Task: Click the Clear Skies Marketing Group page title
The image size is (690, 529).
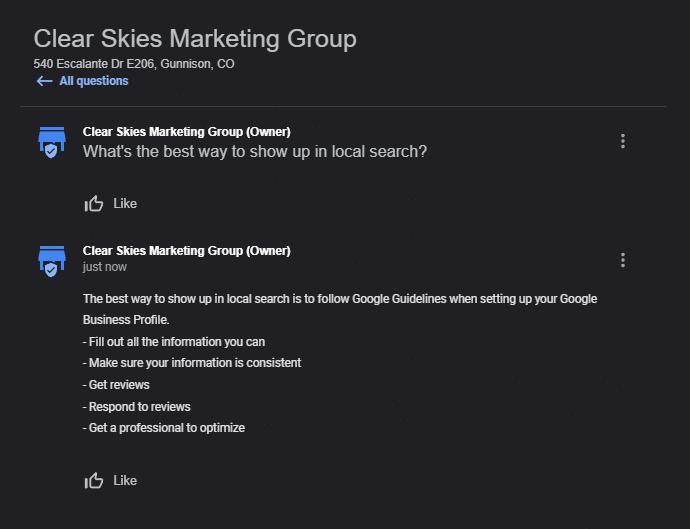Action: pos(195,39)
